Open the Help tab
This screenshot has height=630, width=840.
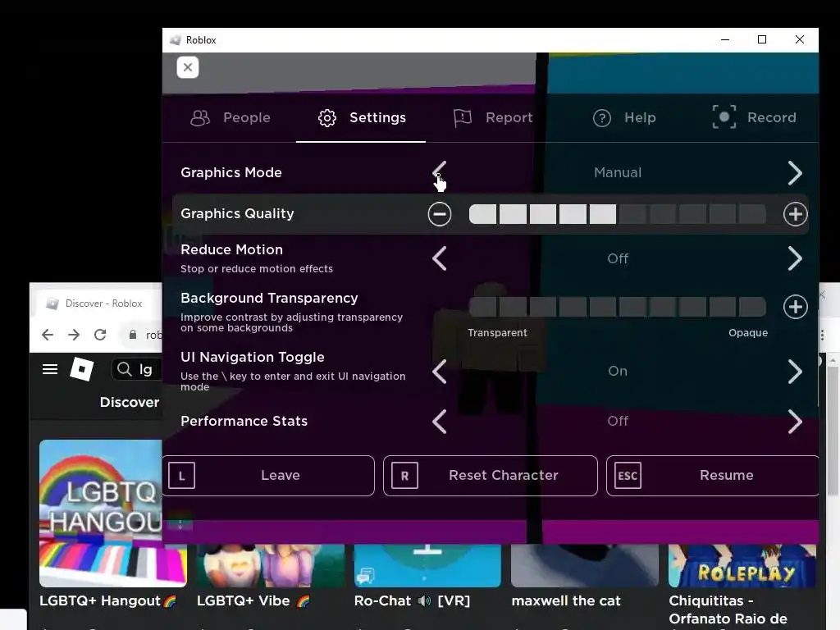pos(624,117)
